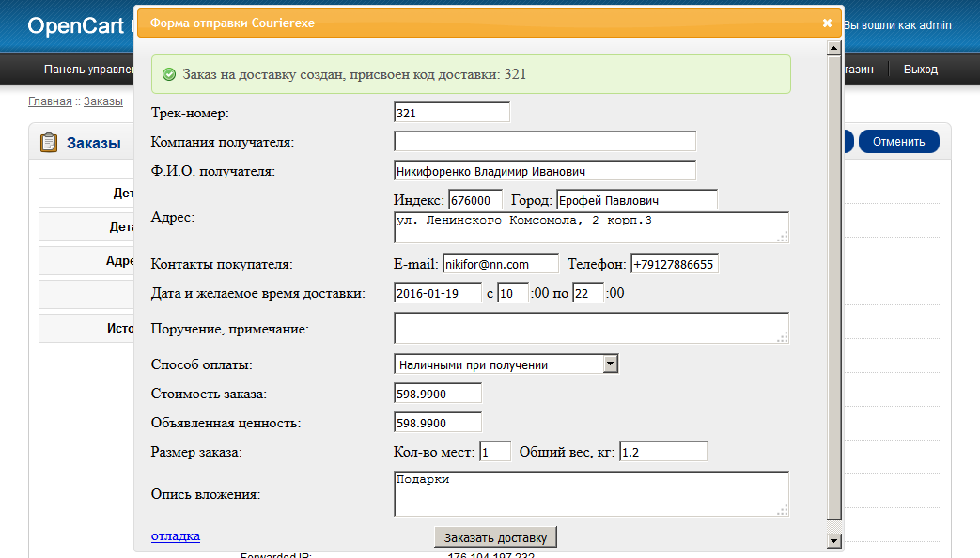Image resolution: width=980 pixels, height=558 pixels.
Task: Open the Способ оплаты dropdown
Action: 506,364
